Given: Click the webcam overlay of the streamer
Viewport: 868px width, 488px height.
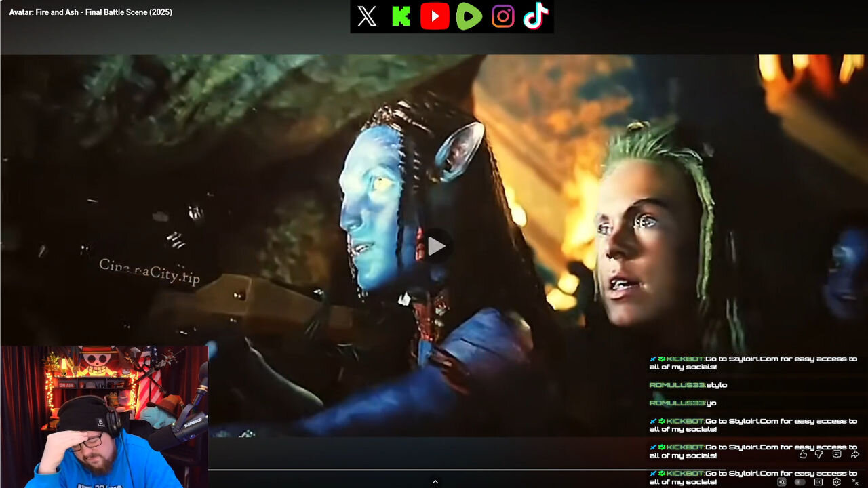Looking at the screenshot, I should point(104,417).
